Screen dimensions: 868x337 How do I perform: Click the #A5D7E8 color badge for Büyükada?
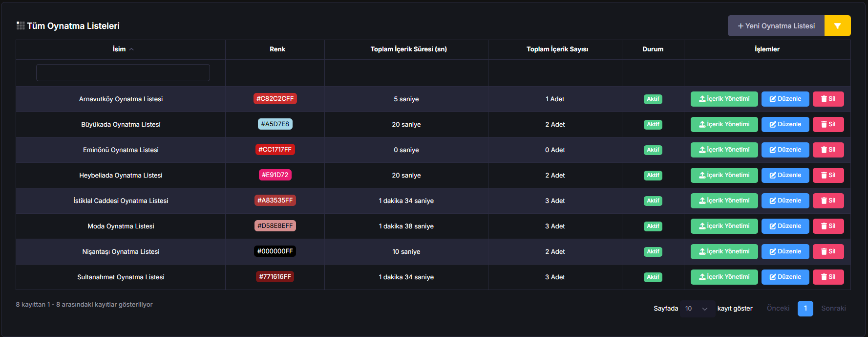275,124
